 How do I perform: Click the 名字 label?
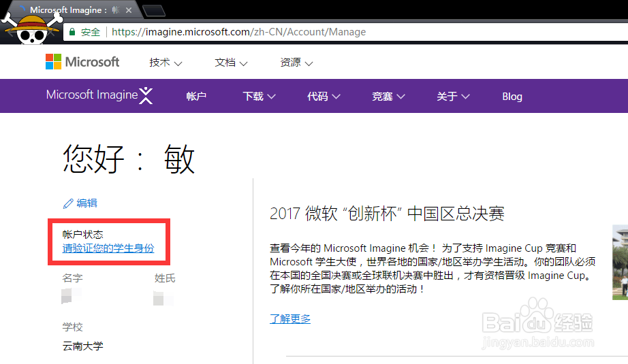tap(72, 278)
